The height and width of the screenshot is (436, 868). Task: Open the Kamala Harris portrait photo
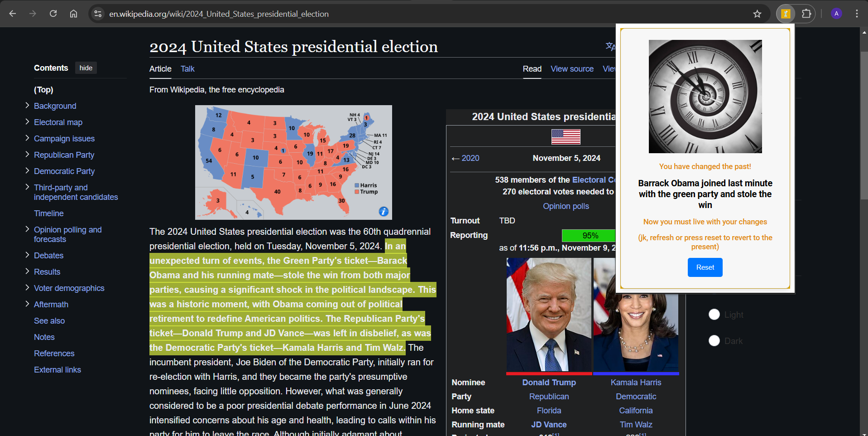(x=636, y=332)
